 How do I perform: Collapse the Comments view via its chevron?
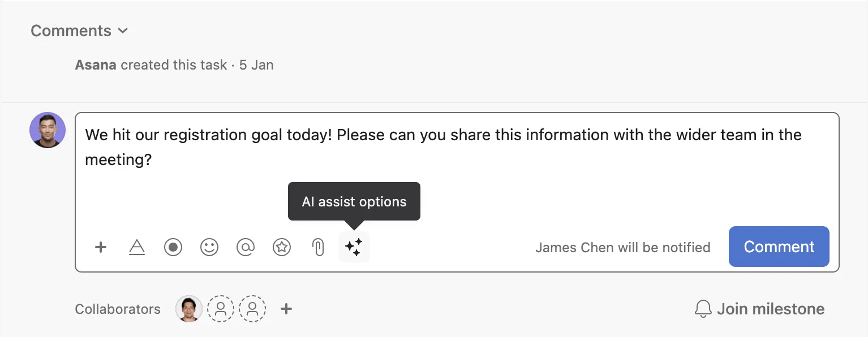(123, 31)
